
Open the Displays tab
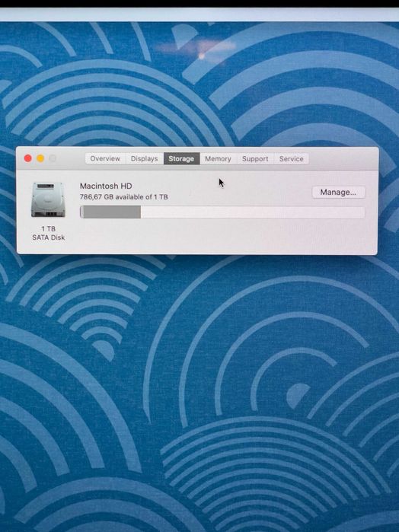pyautogui.click(x=145, y=158)
